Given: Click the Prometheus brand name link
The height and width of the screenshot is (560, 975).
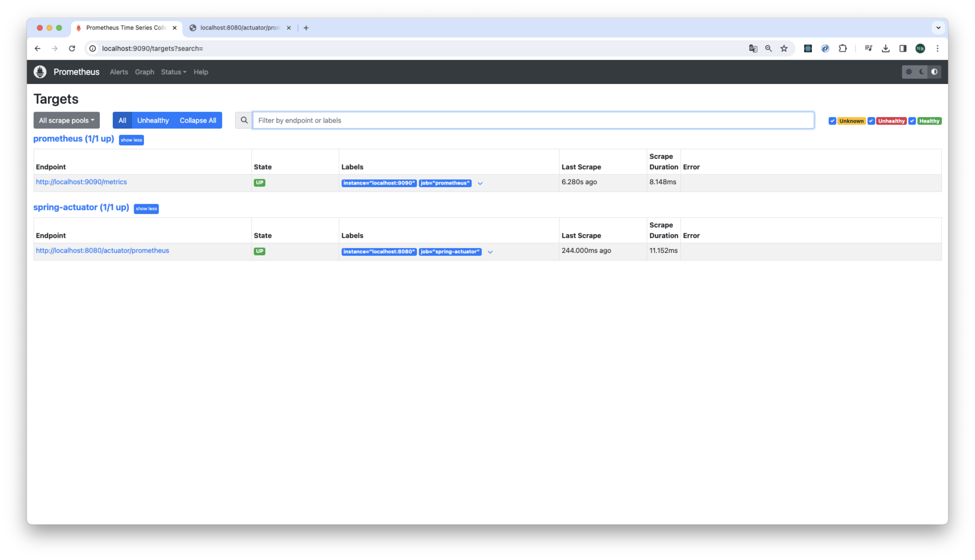Looking at the screenshot, I should [x=77, y=72].
